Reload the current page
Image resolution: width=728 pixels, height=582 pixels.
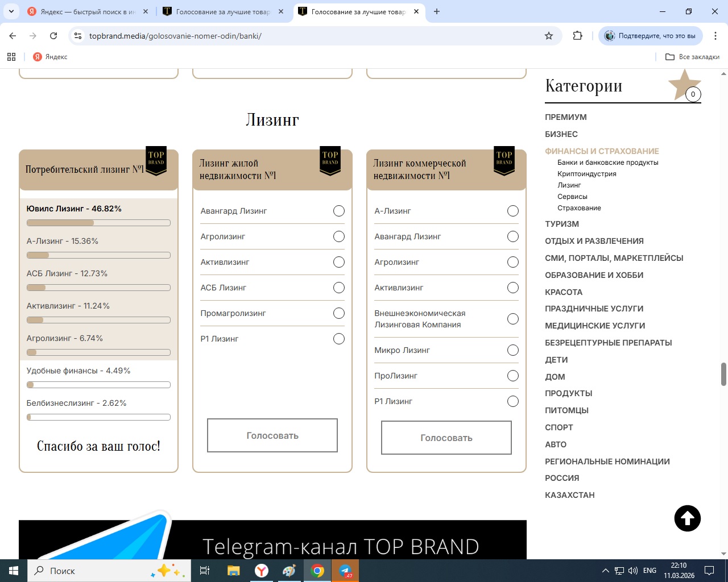tap(53, 36)
